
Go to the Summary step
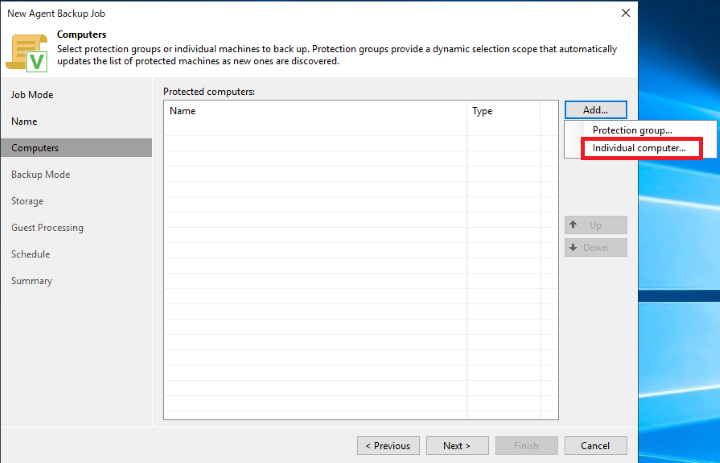click(31, 281)
